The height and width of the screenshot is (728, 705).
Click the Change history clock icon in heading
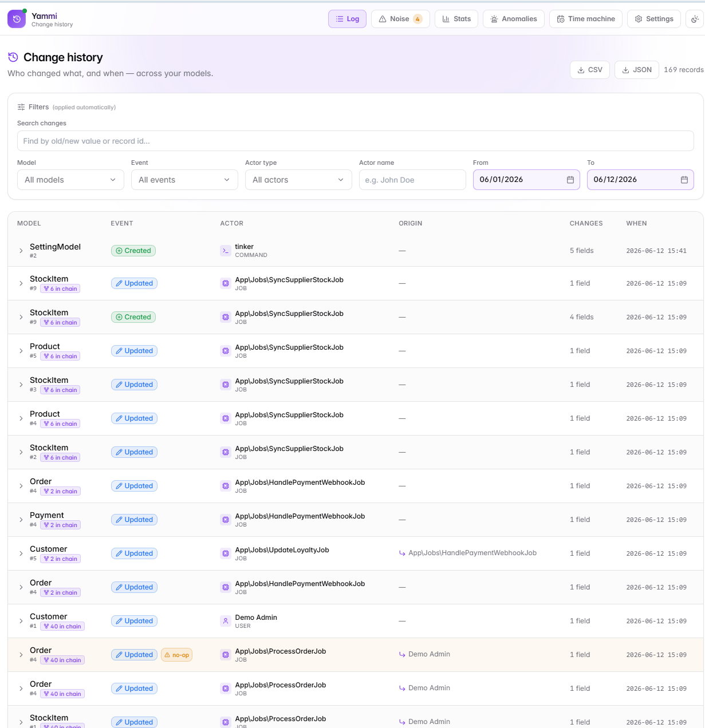[13, 57]
